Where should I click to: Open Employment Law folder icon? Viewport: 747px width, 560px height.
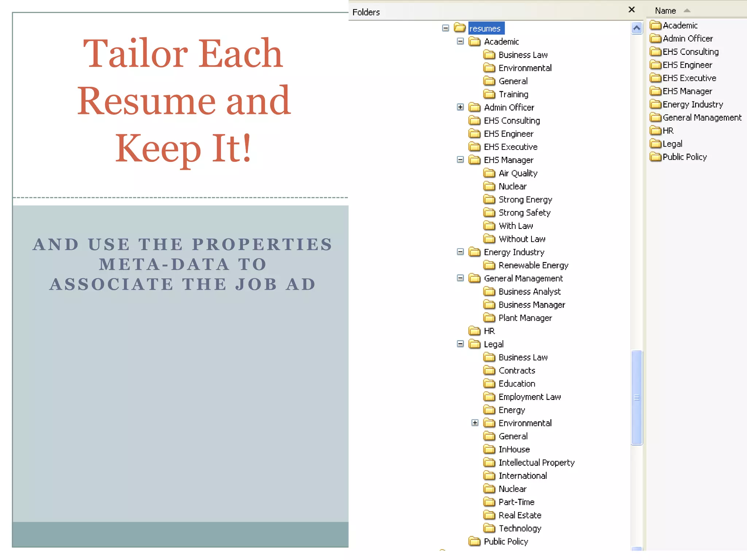(489, 397)
